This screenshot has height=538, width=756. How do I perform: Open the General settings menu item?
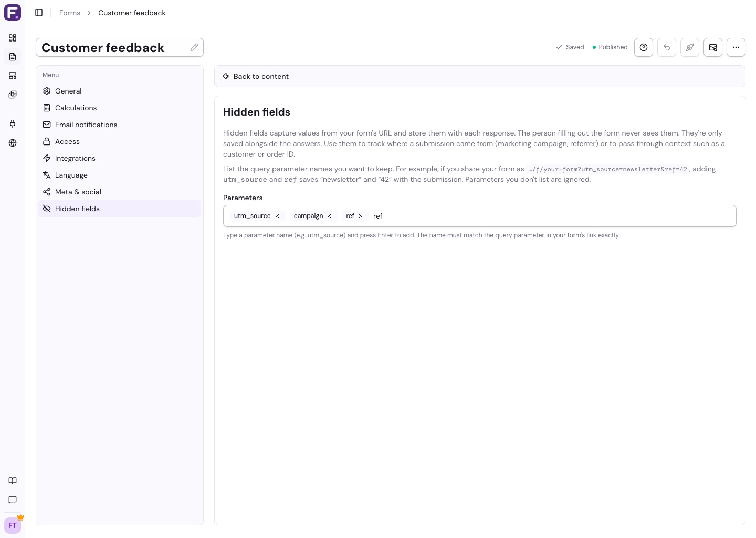click(120, 91)
